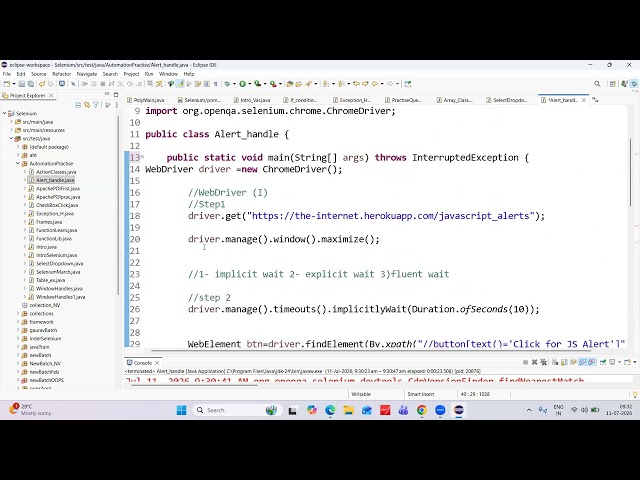
Task: Select WindowHandles.java in Project Explorer
Action: pos(59,288)
